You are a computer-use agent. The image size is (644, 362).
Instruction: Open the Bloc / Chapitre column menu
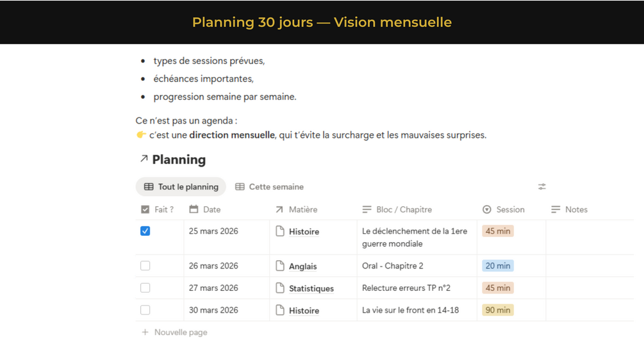404,210
